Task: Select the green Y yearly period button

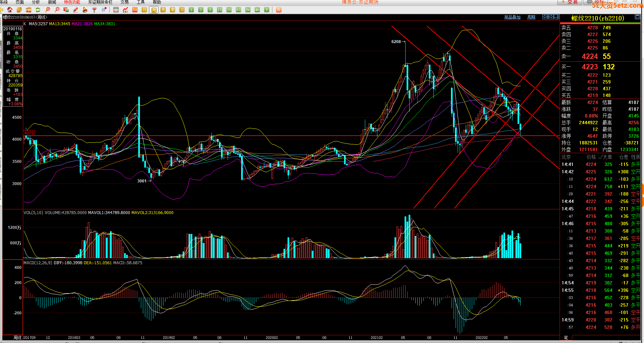Action: click(x=267, y=10)
